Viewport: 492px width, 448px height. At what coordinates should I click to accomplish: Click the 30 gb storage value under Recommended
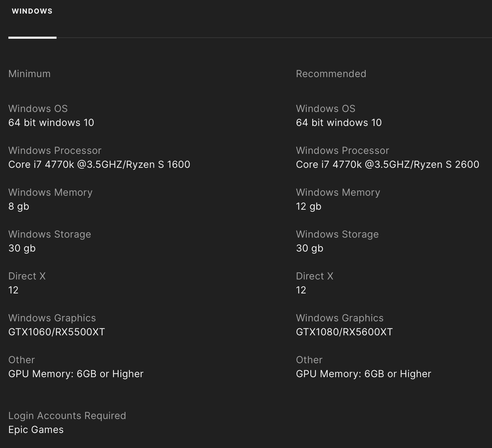point(310,248)
